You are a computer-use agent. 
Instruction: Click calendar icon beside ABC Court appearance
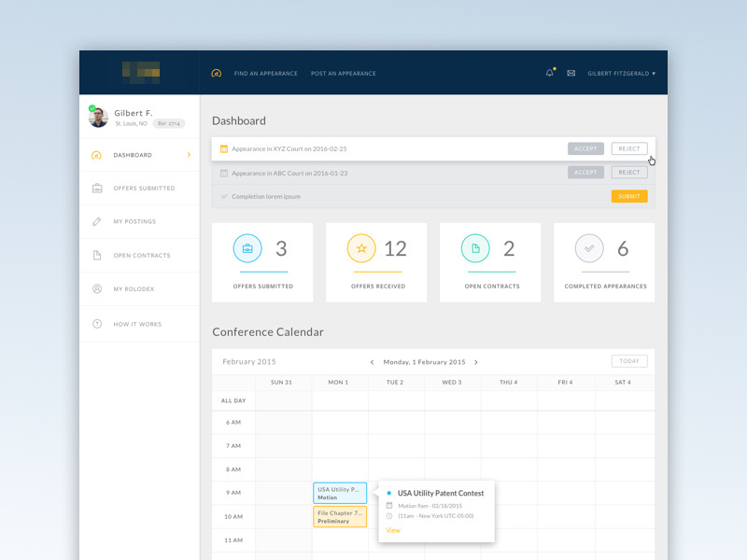[223, 174]
